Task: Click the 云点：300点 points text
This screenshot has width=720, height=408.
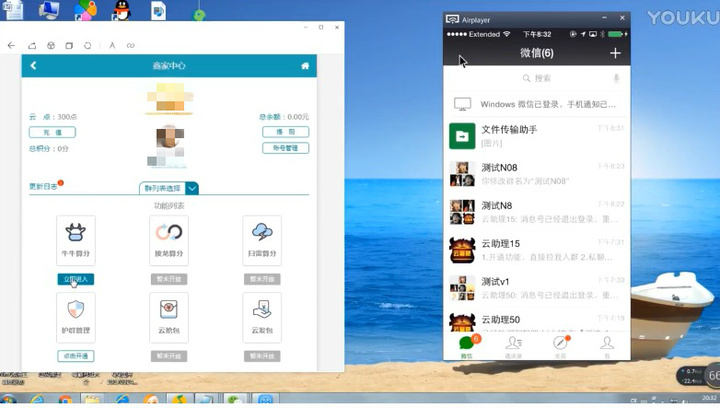Action: point(53,117)
